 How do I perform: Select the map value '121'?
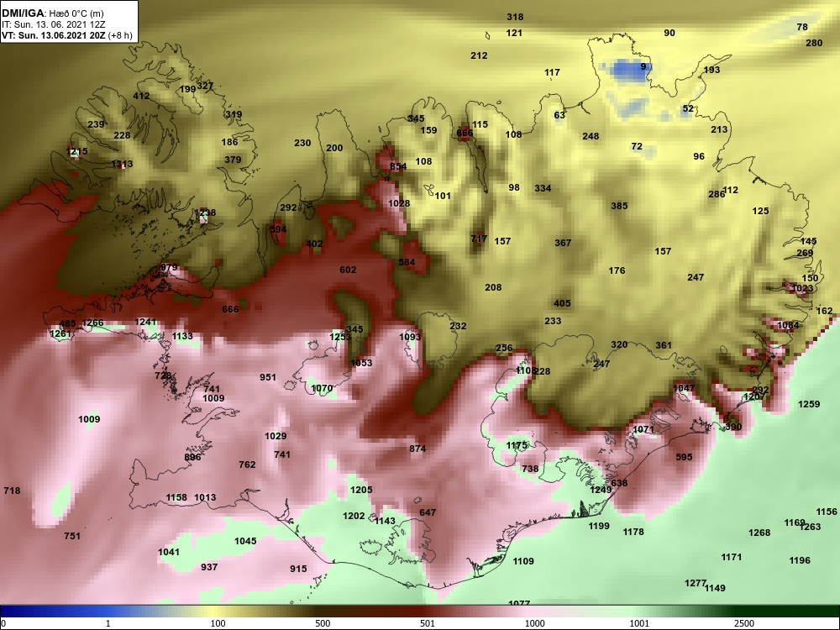514,34
